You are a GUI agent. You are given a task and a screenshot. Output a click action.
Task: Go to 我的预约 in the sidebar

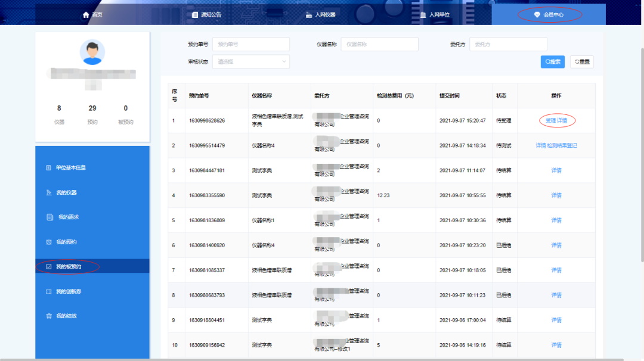(x=66, y=242)
